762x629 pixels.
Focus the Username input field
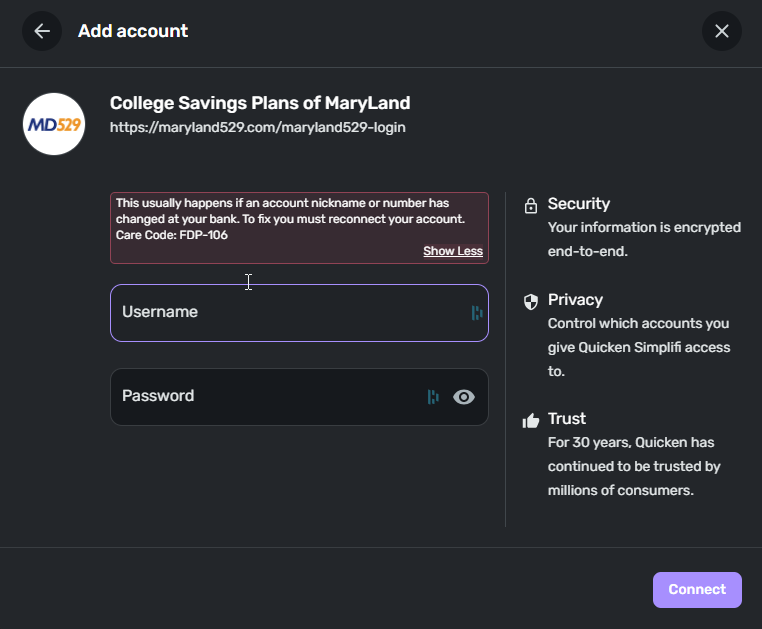coord(290,313)
